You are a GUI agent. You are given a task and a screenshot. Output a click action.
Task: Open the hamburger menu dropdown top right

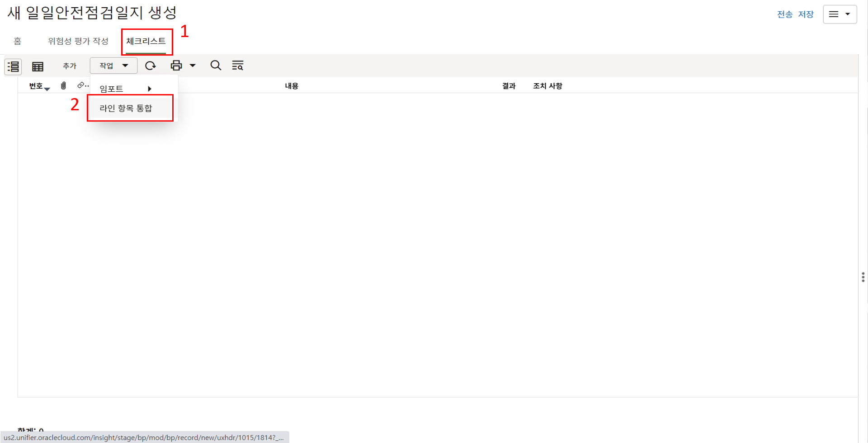pyautogui.click(x=840, y=14)
